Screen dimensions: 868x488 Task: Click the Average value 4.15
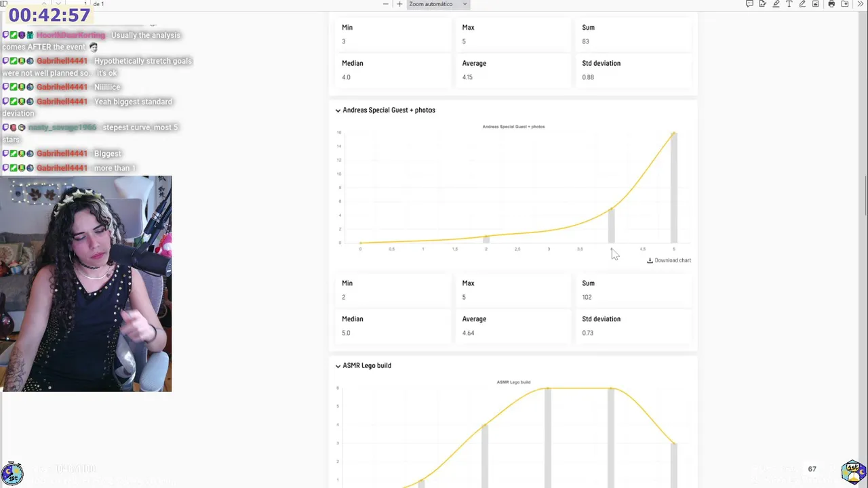click(468, 77)
